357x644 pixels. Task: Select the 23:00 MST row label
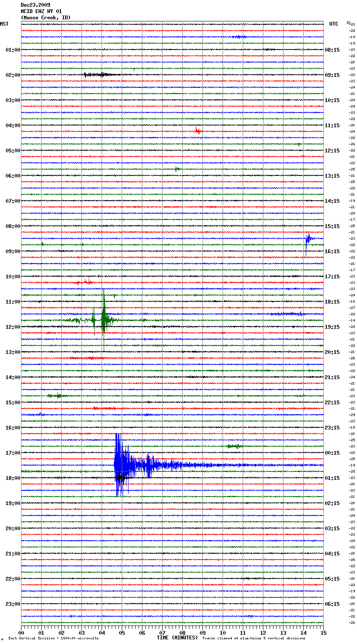[x=13, y=604]
